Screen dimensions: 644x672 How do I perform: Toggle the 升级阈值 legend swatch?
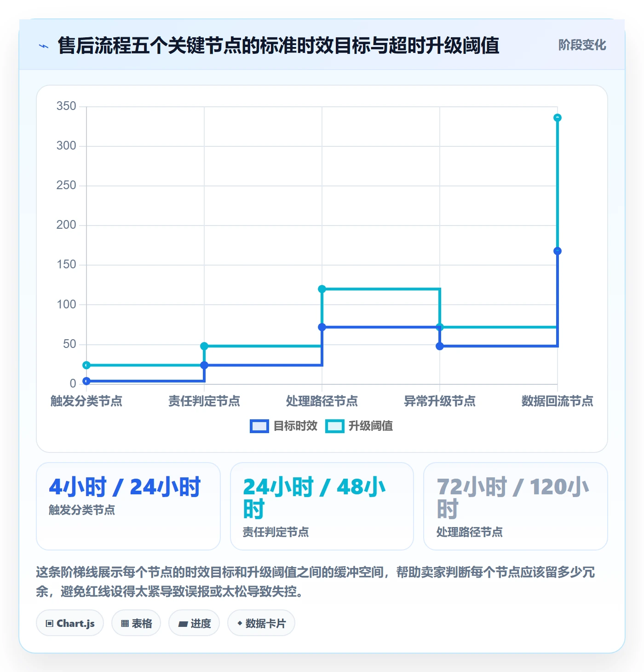click(334, 426)
